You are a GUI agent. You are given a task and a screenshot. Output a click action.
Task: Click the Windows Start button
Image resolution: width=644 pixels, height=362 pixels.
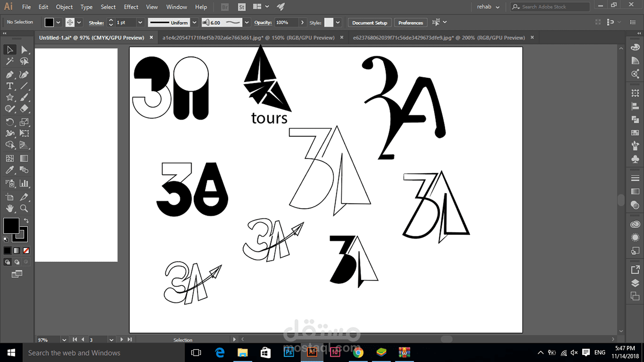(x=10, y=352)
